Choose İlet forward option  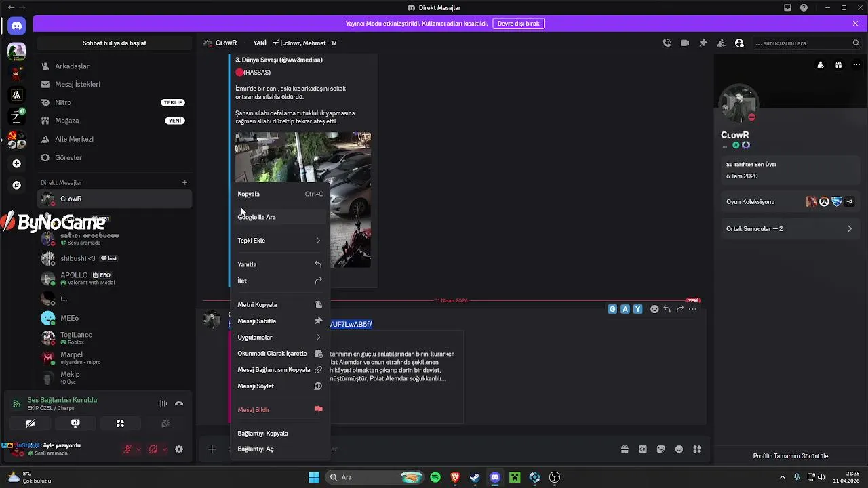[x=280, y=281]
